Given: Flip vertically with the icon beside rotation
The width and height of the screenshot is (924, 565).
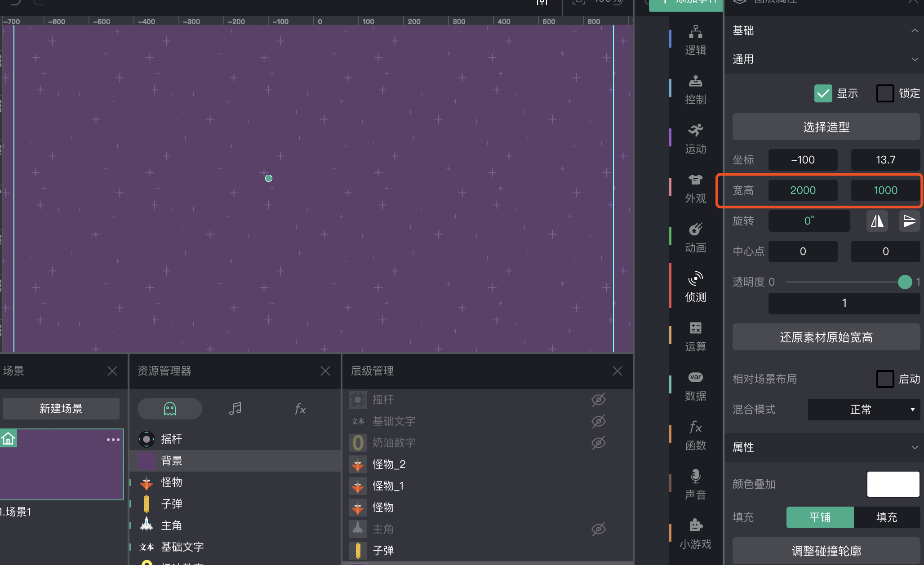Looking at the screenshot, I should click(909, 221).
